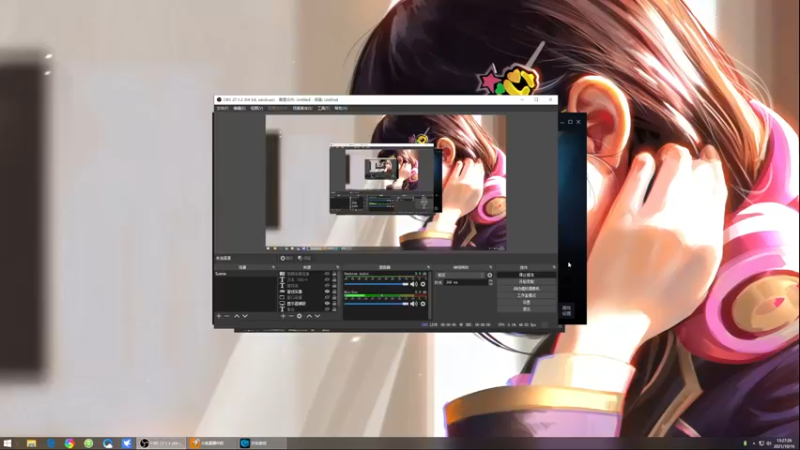This screenshot has height=450, width=800.
Task: Launch the colorful browser icon on the taskbar
Action: pyautogui.click(x=69, y=443)
